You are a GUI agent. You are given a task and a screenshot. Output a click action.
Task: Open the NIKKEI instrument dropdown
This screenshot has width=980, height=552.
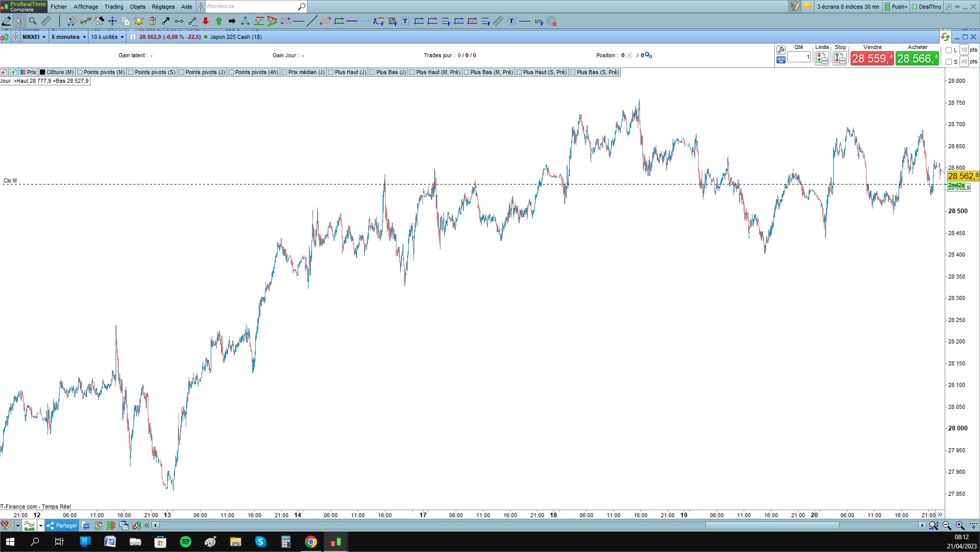tap(34, 37)
